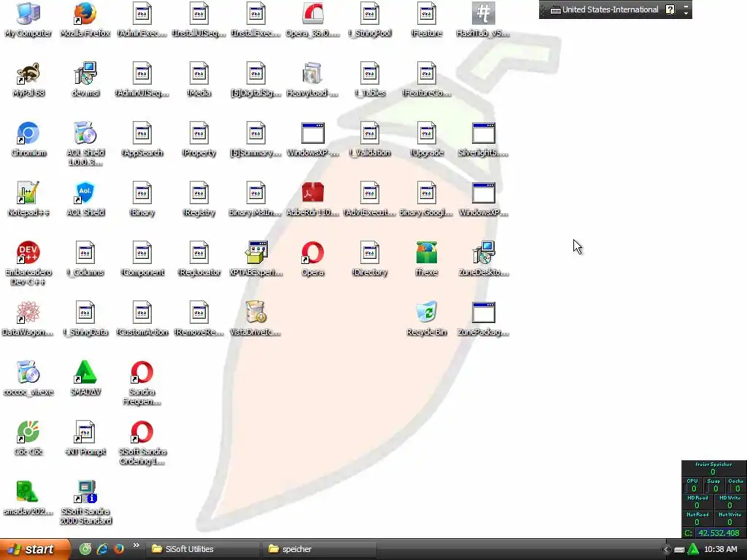Switch to speicher taskbar folder window
747x560 pixels.
(320, 549)
